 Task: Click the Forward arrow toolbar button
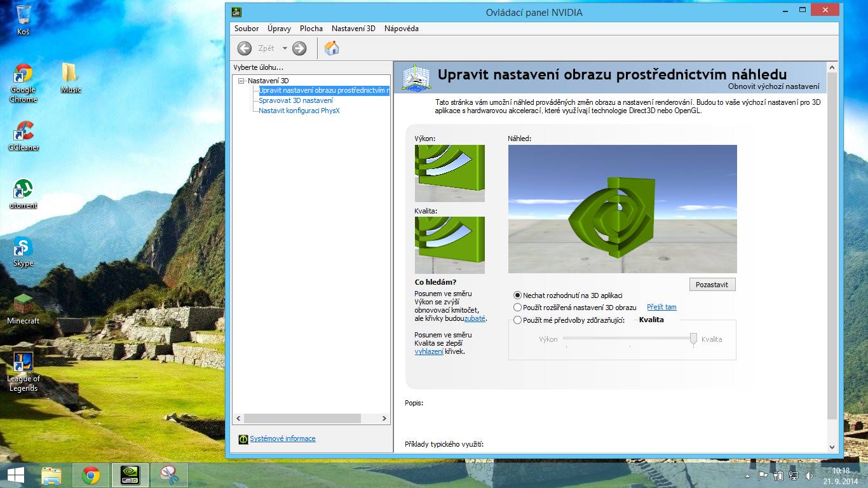299,48
